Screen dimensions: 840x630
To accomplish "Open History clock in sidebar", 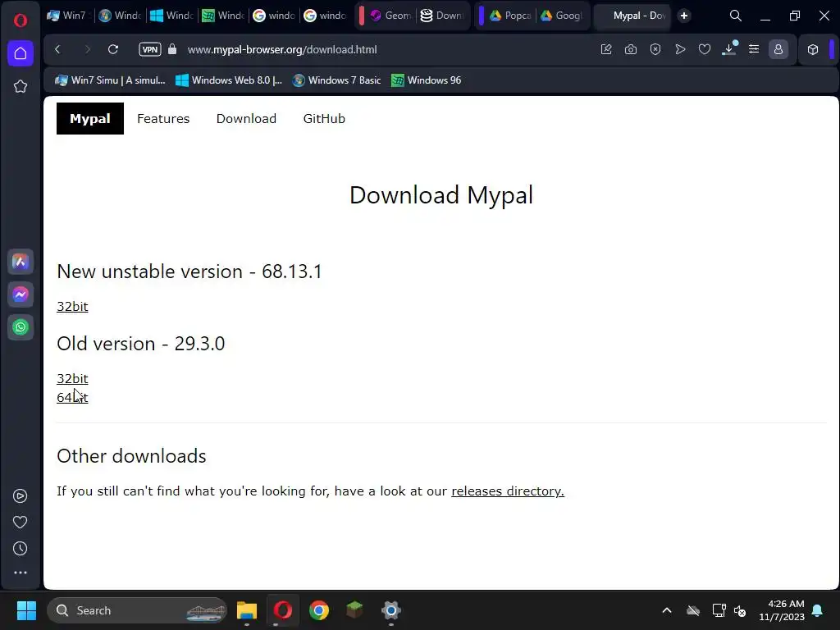I will click(x=21, y=549).
